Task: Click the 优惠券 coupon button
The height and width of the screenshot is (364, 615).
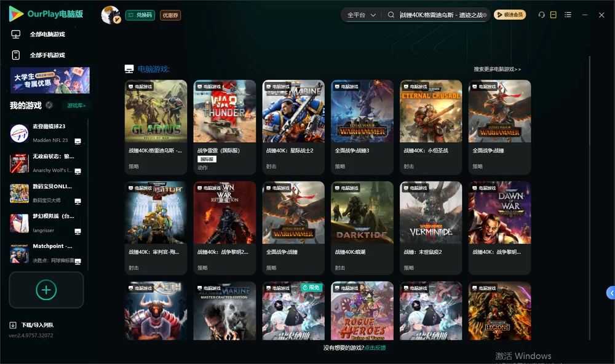Action: pos(170,15)
